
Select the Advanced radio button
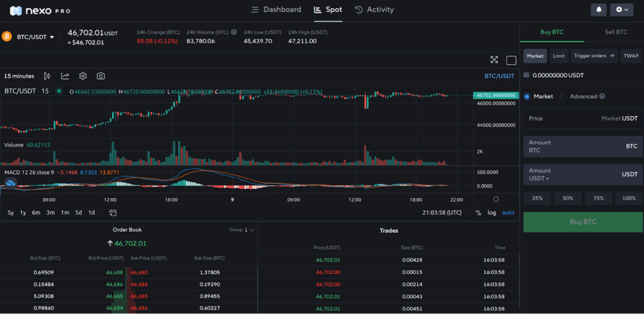(563, 97)
